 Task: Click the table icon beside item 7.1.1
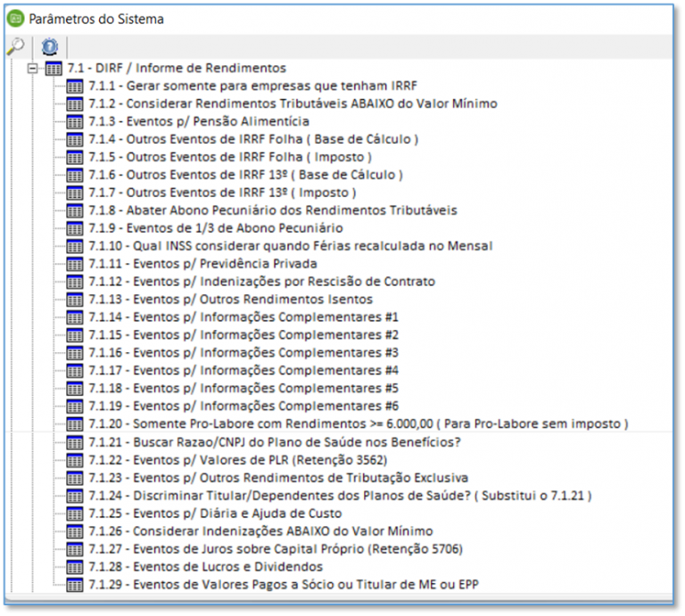tap(76, 86)
